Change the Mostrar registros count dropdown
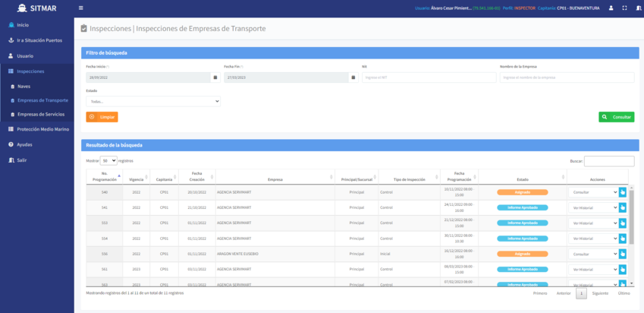 (109, 161)
